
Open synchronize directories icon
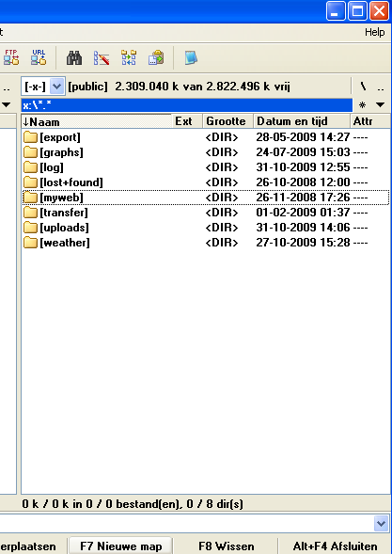pos(129,57)
